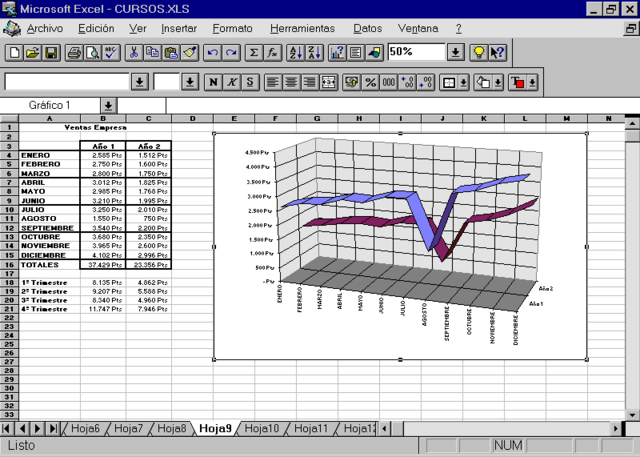Click the vertical scrollbar down arrow
The height and width of the screenshot is (457, 640).
click(x=632, y=415)
